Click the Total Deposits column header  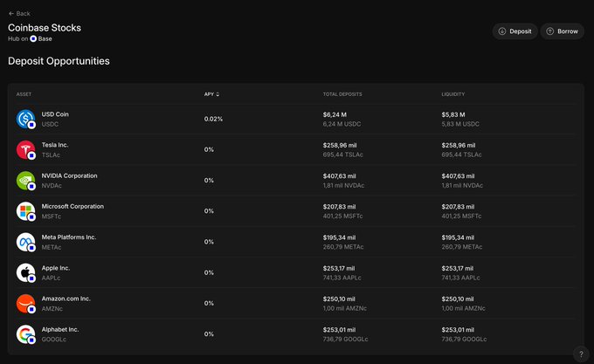[342, 94]
